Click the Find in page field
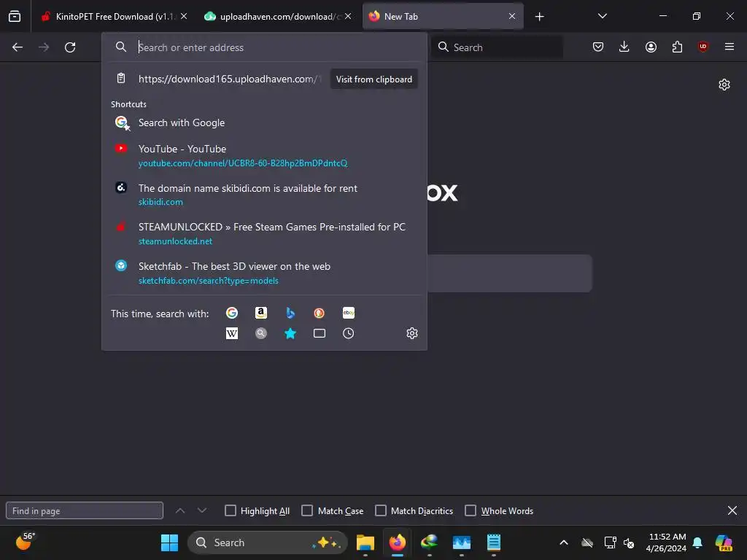The height and width of the screenshot is (560, 747). click(x=85, y=510)
